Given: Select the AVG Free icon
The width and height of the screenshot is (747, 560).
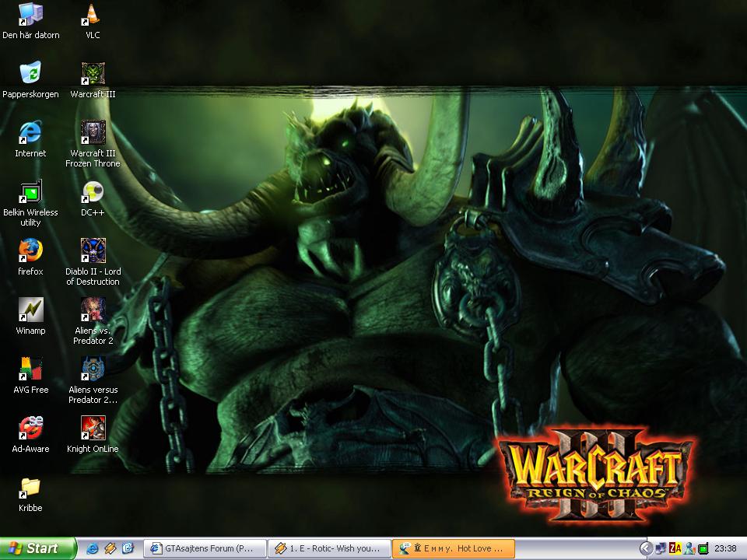Looking at the screenshot, I should pyautogui.click(x=30, y=369).
